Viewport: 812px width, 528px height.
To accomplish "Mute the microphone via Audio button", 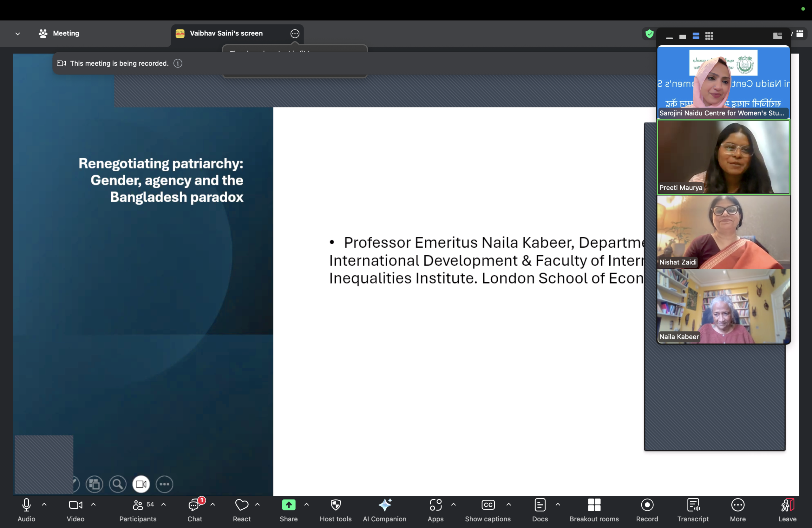I will point(26,505).
